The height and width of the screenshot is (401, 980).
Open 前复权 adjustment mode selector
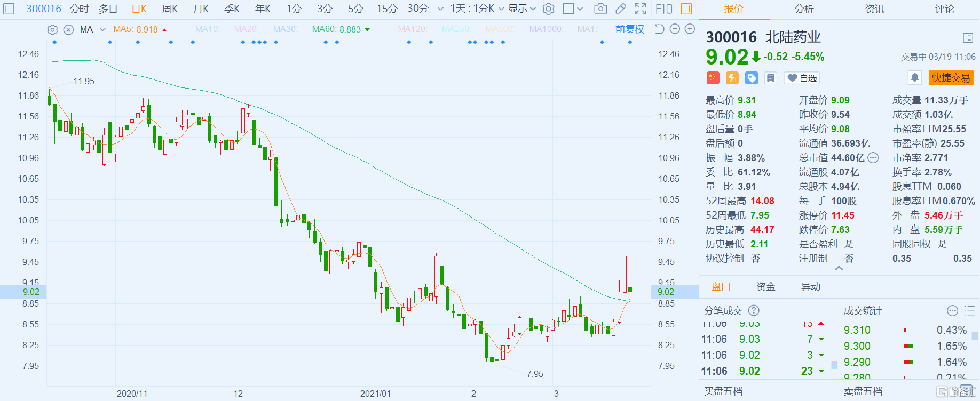pos(630,29)
